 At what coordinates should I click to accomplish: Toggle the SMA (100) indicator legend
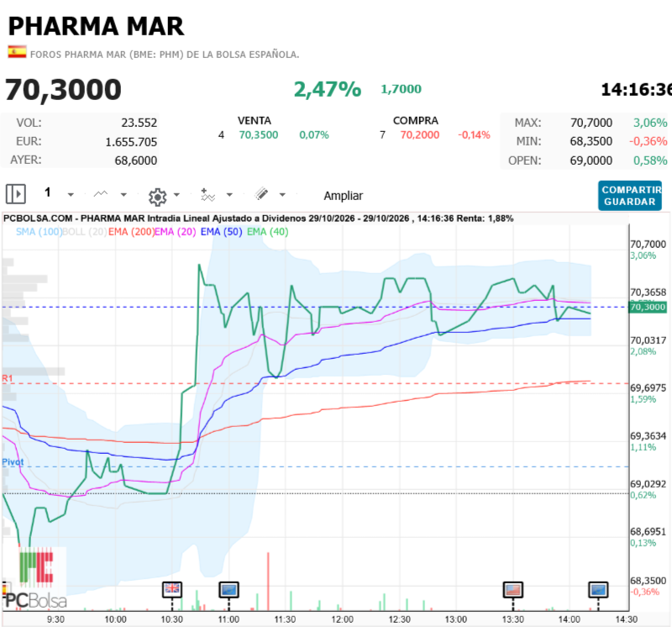point(39,232)
